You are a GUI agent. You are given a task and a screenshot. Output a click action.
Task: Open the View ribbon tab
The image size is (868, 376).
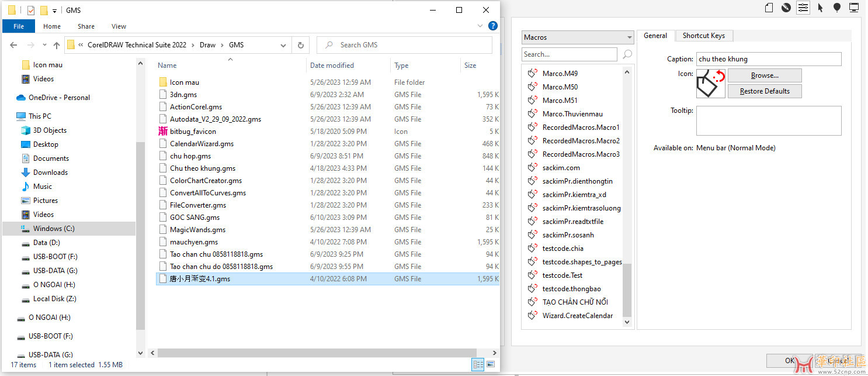point(119,26)
